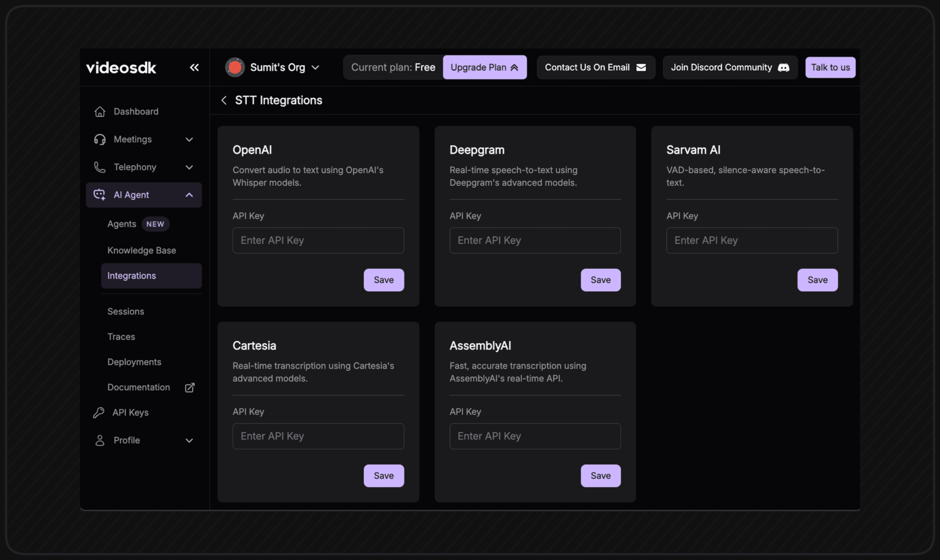Go to Sessions in sidebar
This screenshot has height=560, width=940.
[126, 311]
